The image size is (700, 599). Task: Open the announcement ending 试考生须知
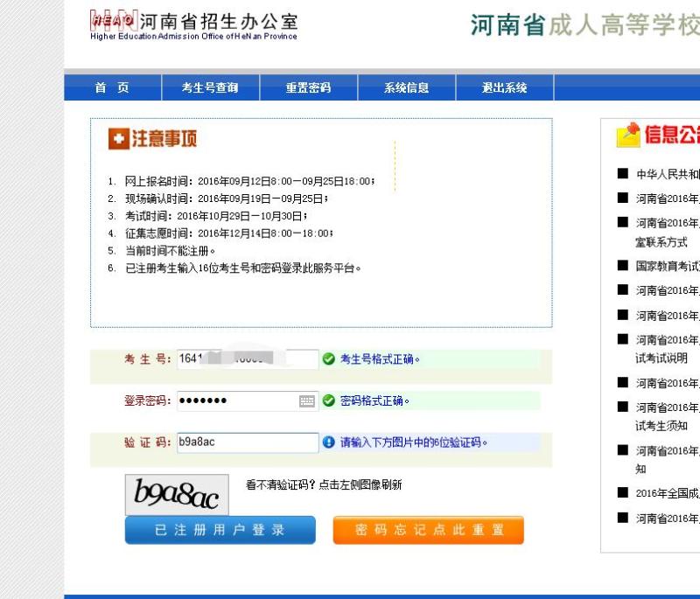click(x=668, y=416)
